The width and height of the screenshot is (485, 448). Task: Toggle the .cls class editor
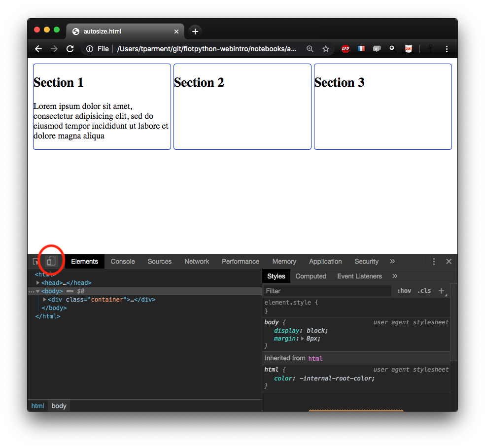(x=424, y=291)
